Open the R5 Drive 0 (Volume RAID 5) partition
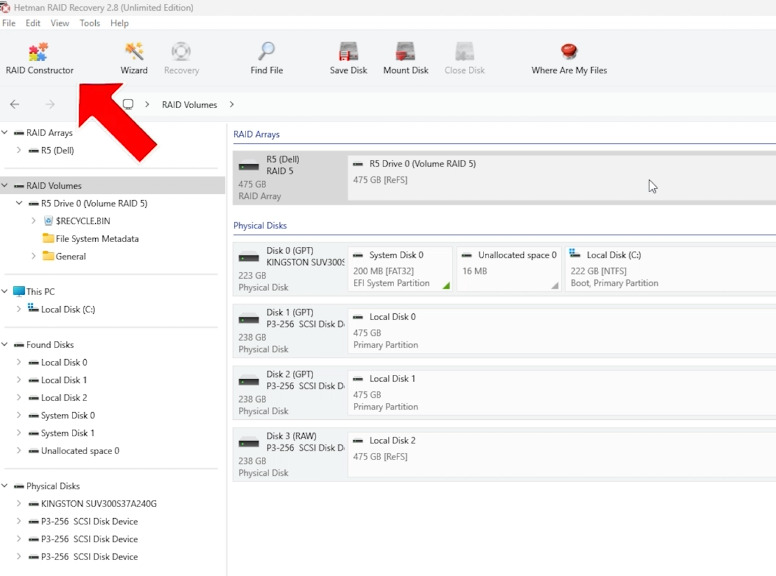The height and width of the screenshot is (576, 776). click(562, 178)
